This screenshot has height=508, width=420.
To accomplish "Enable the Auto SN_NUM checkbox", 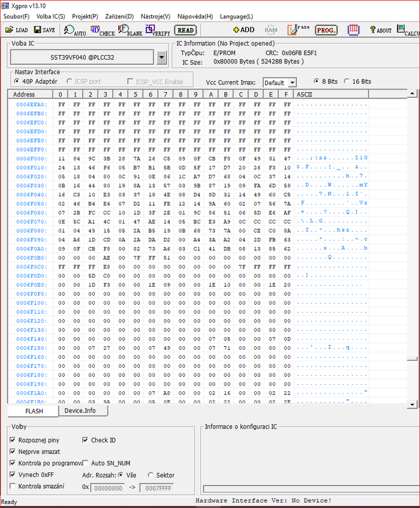I will click(x=86, y=463).
